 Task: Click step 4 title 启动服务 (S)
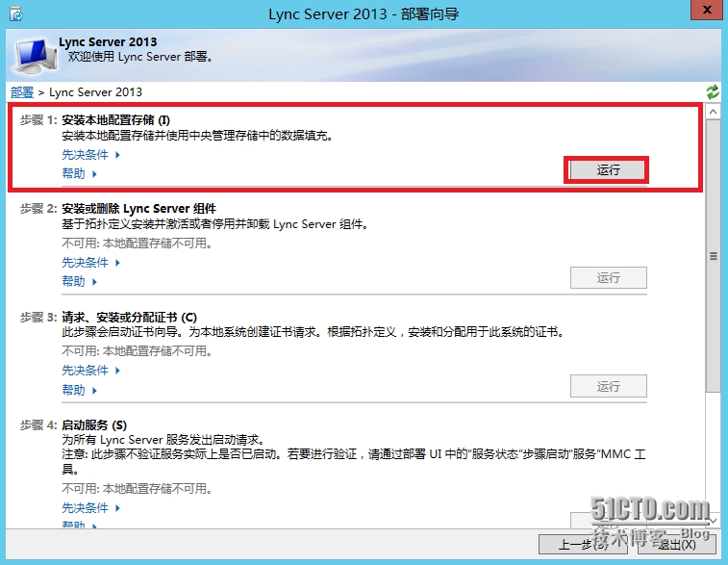coord(94,425)
